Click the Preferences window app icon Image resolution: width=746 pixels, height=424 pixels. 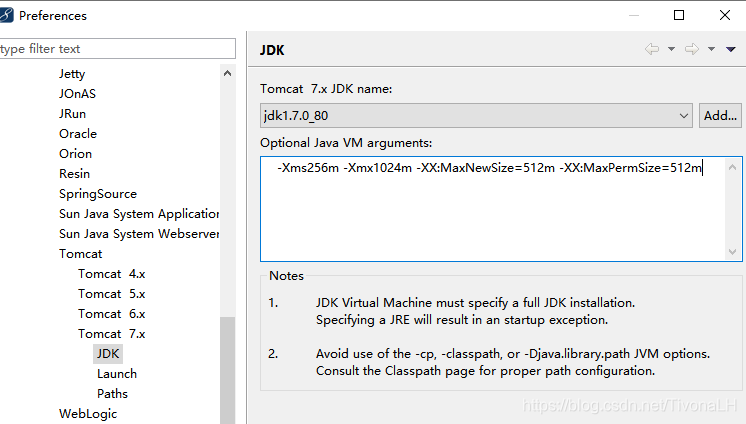[x=6, y=15]
